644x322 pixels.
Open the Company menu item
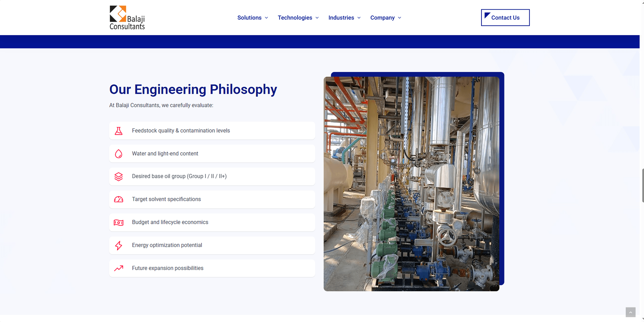click(382, 18)
